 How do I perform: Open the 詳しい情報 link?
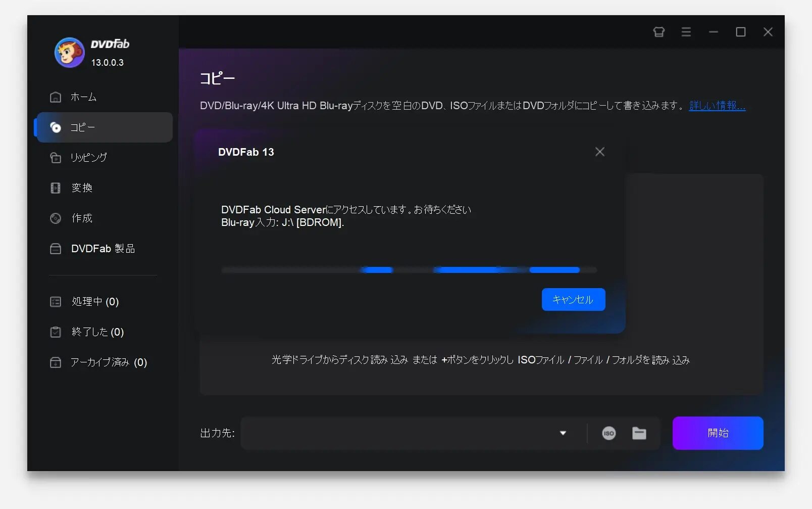tap(717, 106)
